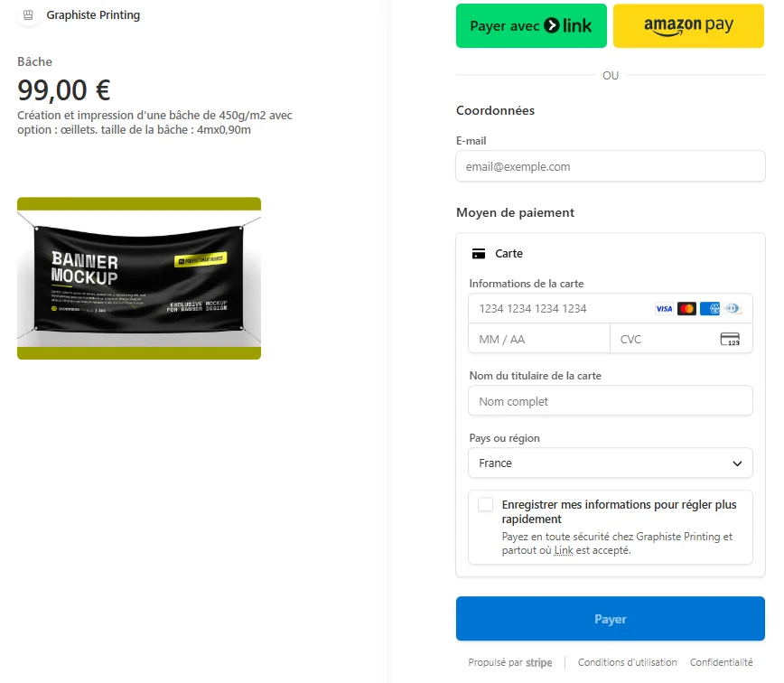Click the underlined Link text
Image resolution: width=784 pixels, height=683 pixels.
point(564,550)
